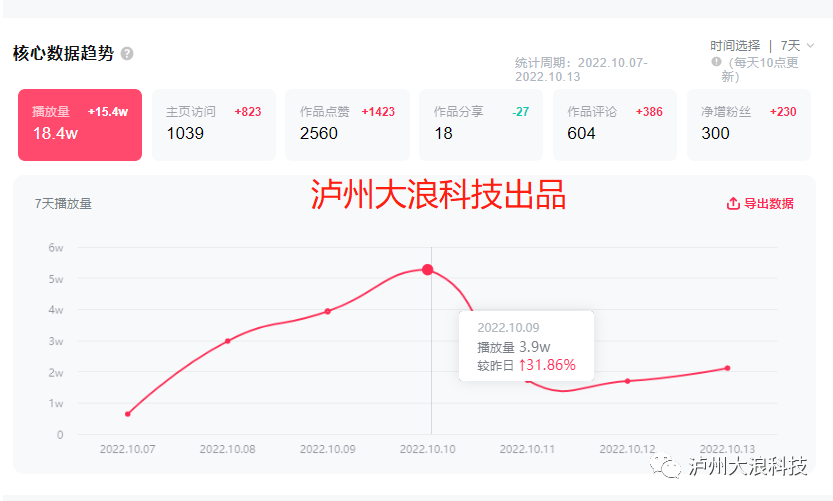The width and height of the screenshot is (833, 501).
Task: Click the 2022.10.12 data point on curve
Action: (628, 381)
